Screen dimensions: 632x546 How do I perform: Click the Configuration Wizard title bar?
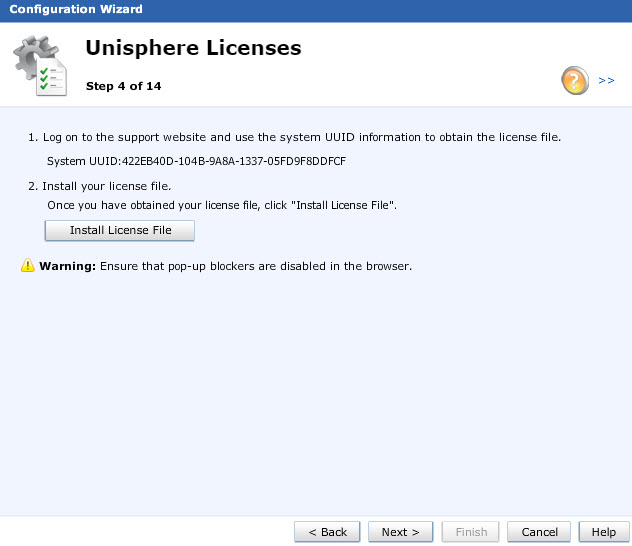click(316, 9)
